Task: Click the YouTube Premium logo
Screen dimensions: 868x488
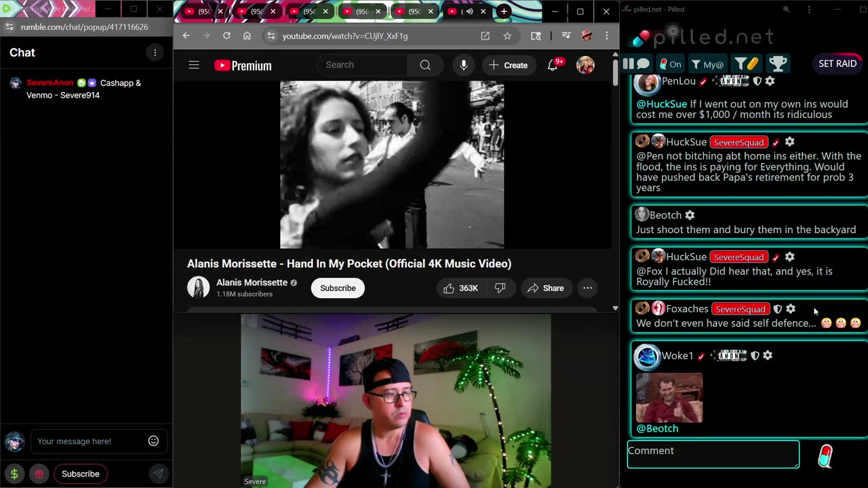Action: click(x=243, y=65)
